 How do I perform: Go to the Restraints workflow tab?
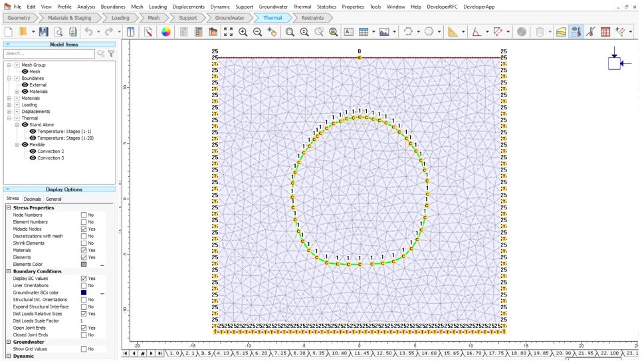pyautogui.click(x=312, y=18)
